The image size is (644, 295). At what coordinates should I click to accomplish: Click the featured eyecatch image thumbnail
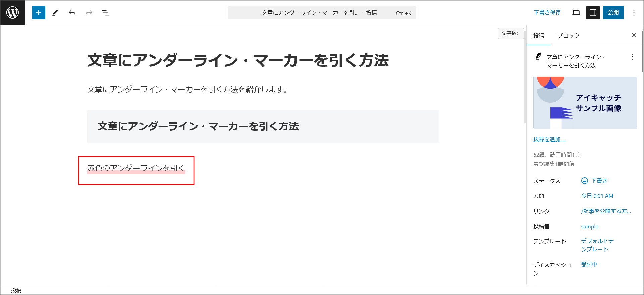pyautogui.click(x=585, y=103)
